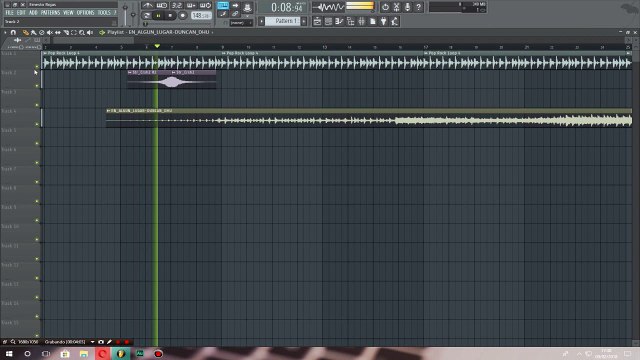The image size is (640, 360).
Task: Click the brush icon under keyboard toggle
Action: (223, 14)
